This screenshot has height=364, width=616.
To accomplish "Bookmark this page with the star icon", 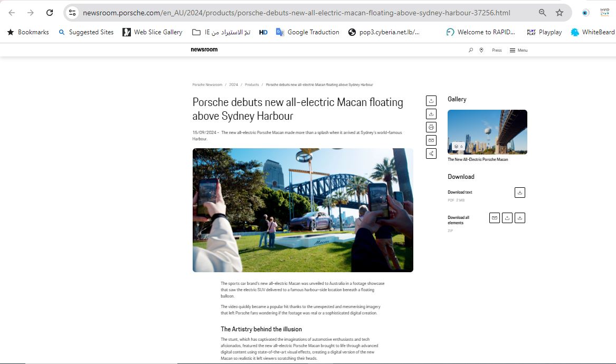I will 560,13.
